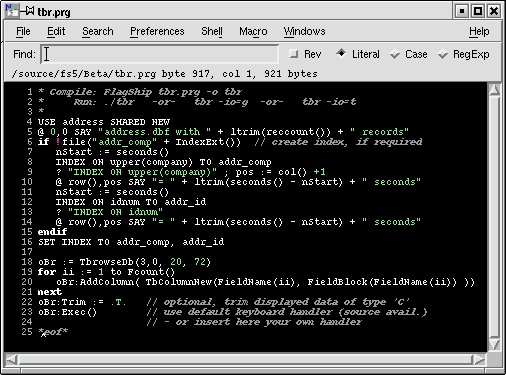This screenshot has height=375, width=506.
Task: Click the 'address.dbf with' string on line 5
Action: (x=154, y=132)
